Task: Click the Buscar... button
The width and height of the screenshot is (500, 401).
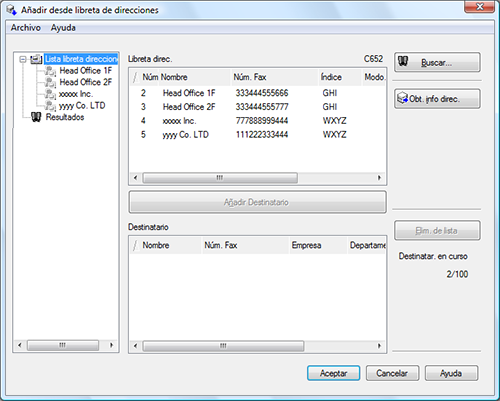Action: pyautogui.click(x=437, y=62)
